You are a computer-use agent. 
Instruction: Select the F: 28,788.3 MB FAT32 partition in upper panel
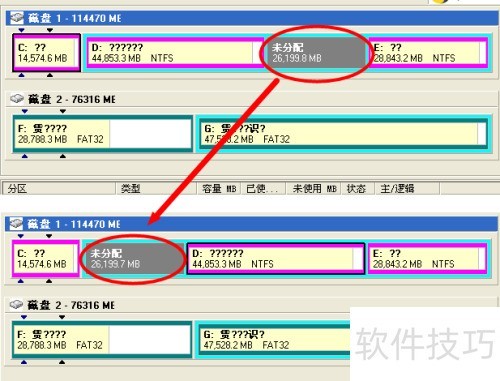(103, 134)
